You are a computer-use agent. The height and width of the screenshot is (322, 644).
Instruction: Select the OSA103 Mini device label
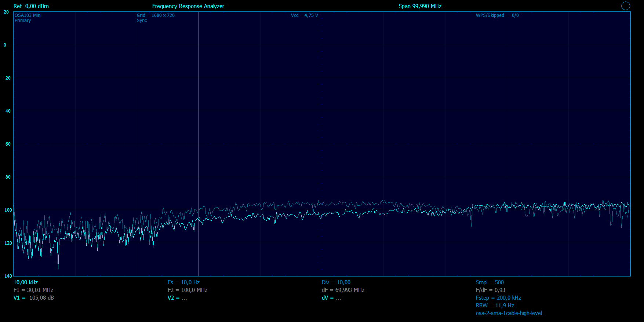coord(28,15)
